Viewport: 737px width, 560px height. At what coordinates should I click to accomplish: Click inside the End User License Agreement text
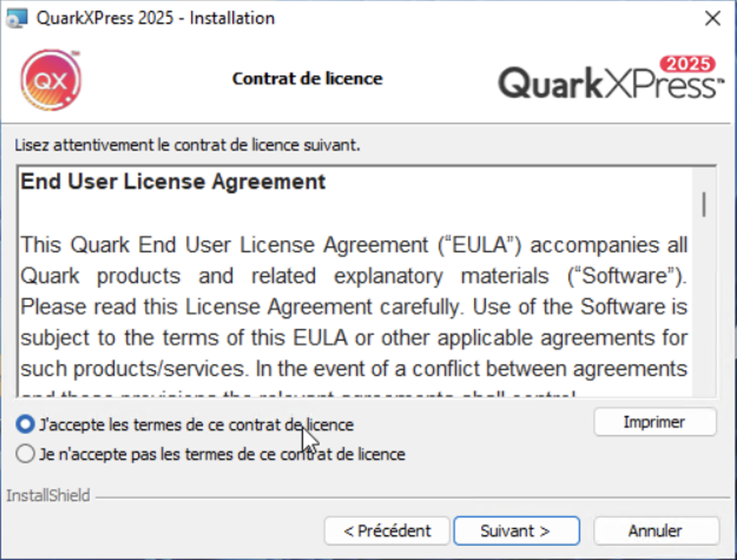tap(354, 307)
